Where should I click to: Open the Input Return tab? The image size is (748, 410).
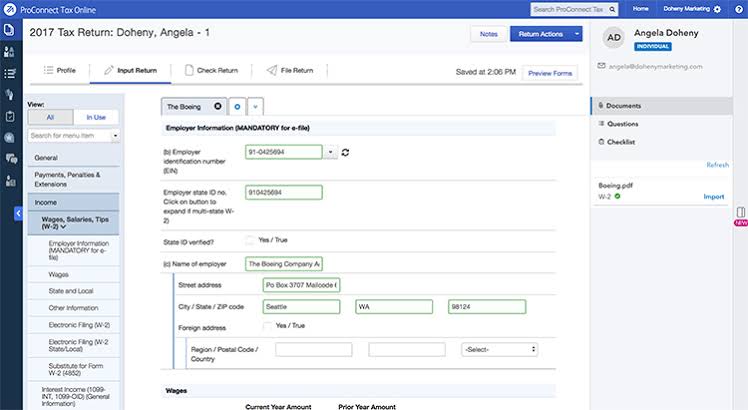[x=131, y=70]
